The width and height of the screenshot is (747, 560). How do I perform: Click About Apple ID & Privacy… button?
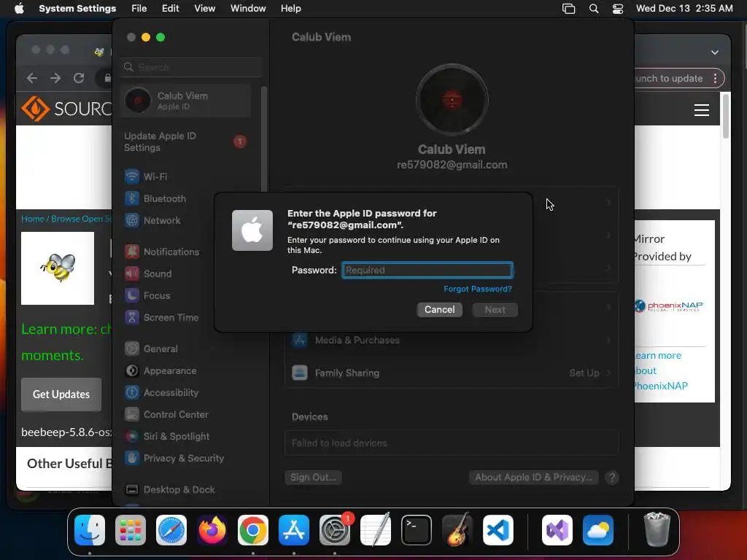point(533,477)
